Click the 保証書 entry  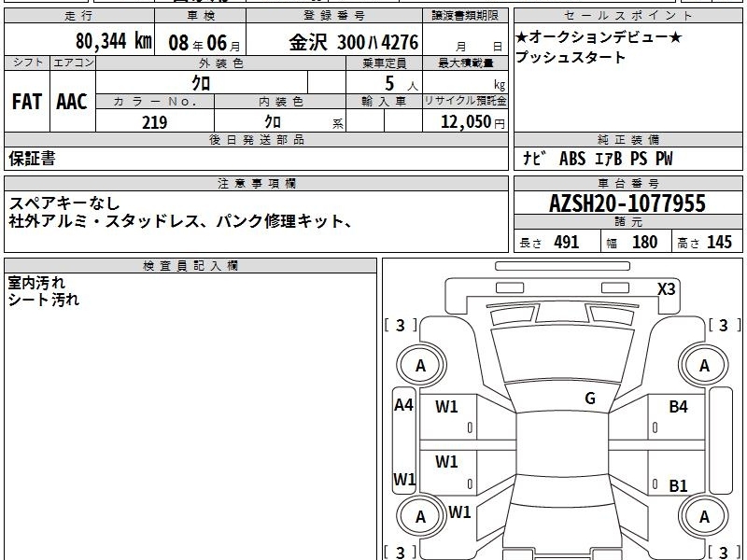click(32, 158)
